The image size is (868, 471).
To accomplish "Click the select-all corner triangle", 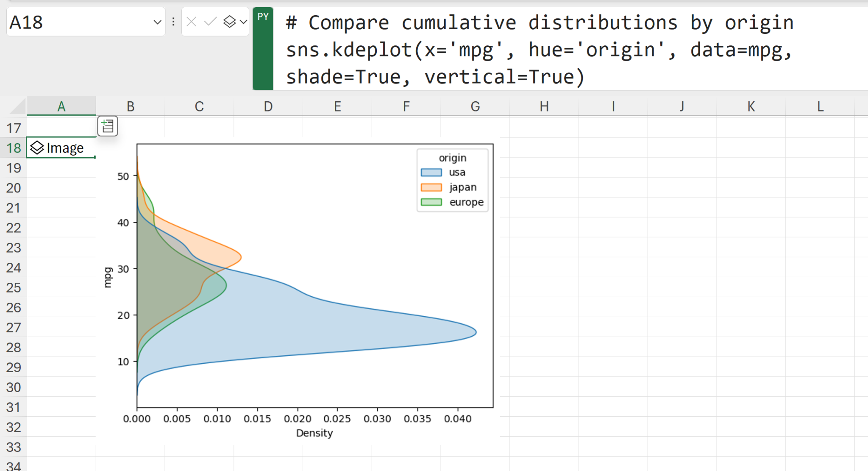I will (18, 106).
